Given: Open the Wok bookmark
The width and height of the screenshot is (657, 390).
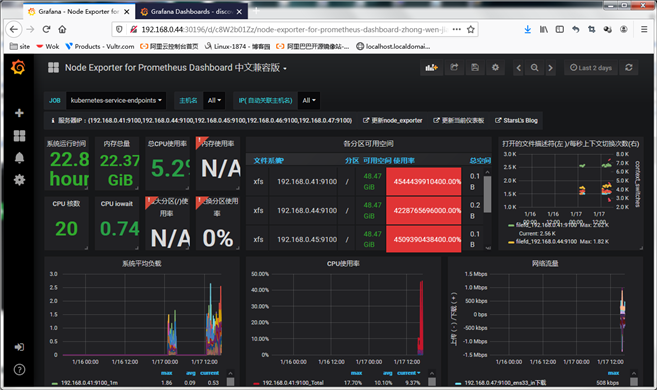Looking at the screenshot, I should [x=48, y=46].
